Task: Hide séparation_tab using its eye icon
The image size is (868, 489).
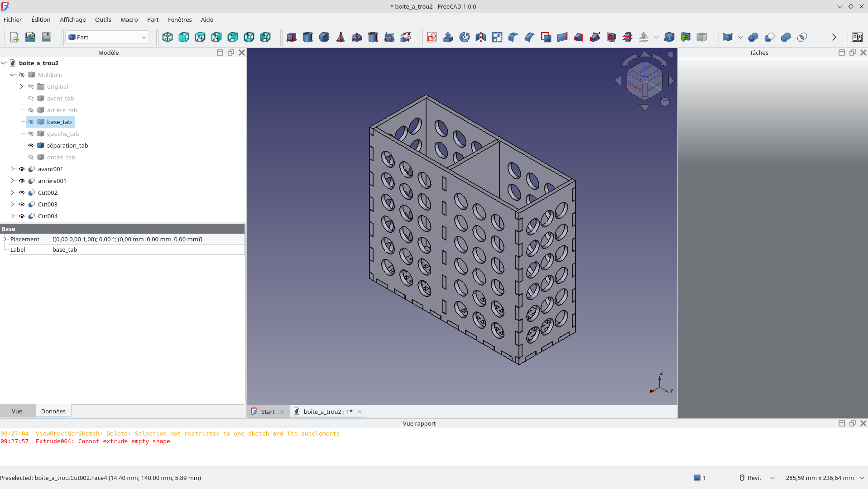Action: pyautogui.click(x=31, y=145)
